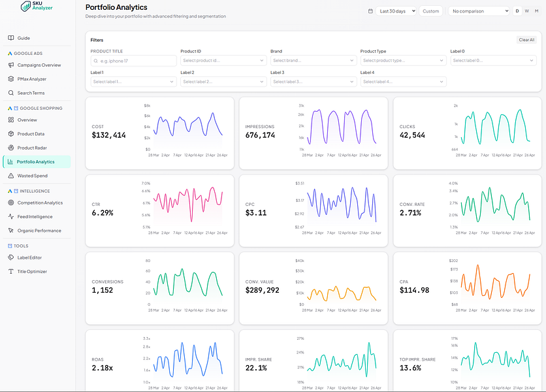Click the Overview grid icon
This screenshot has width=546, height=392.
tap(11, 120)
